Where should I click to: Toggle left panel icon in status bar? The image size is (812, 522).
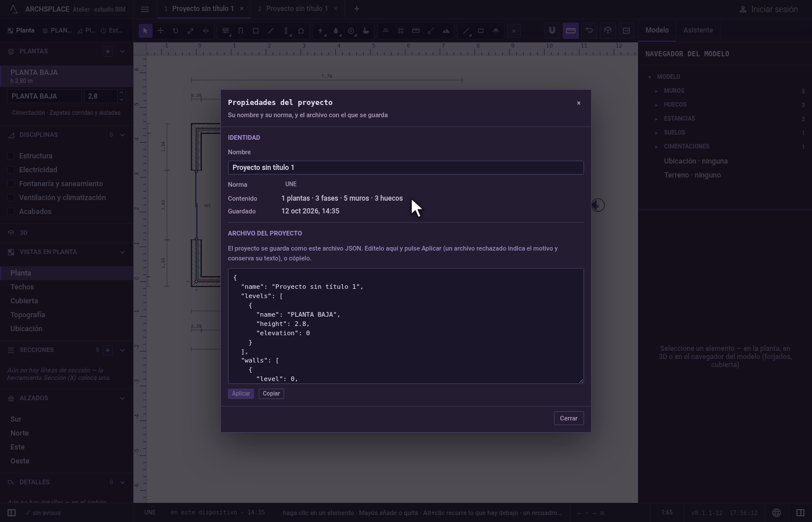[x=11, y=513]
